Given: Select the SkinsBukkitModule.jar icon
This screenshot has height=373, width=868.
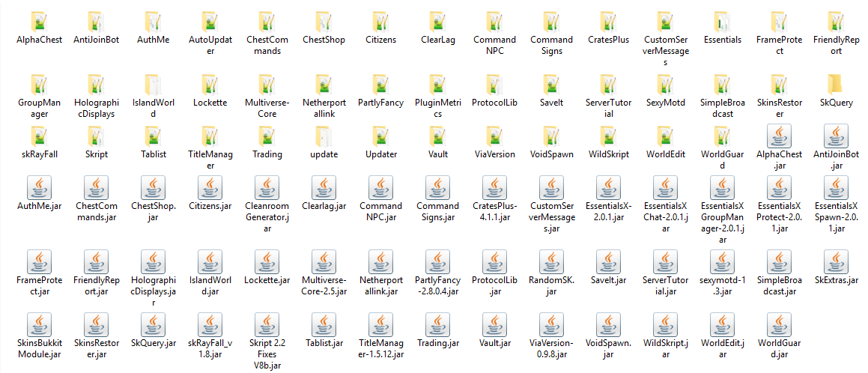Looking at the screenshot, I should click(x=39, y=324).
